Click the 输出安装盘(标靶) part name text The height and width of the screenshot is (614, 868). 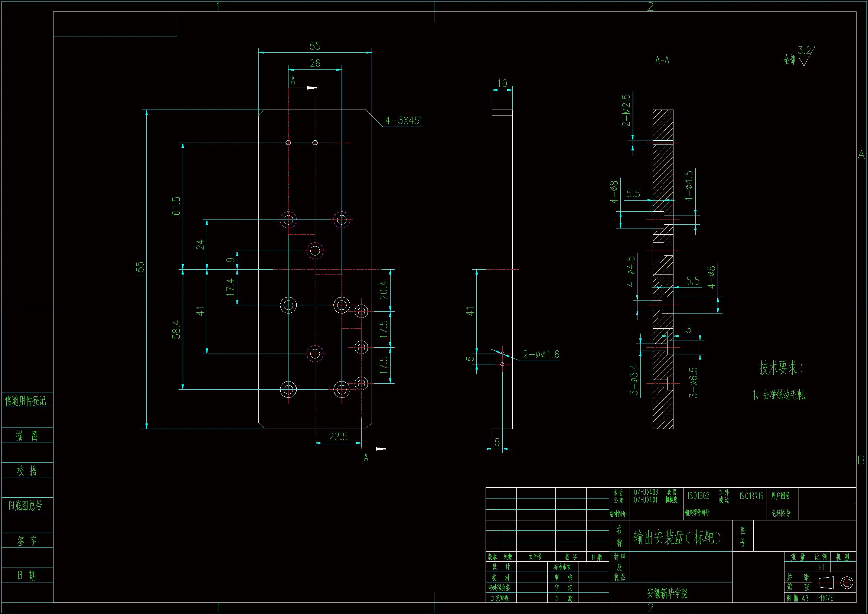point(677,537)
